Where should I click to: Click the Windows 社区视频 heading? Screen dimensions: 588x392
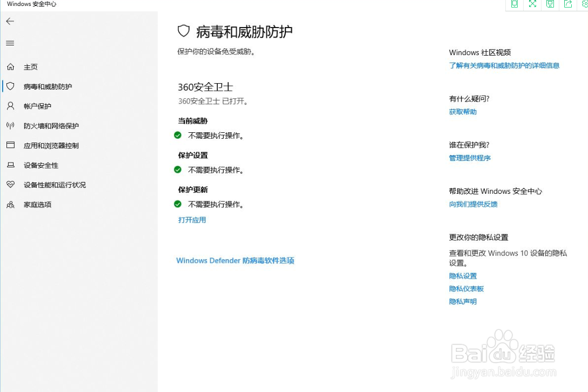[479, 52]
